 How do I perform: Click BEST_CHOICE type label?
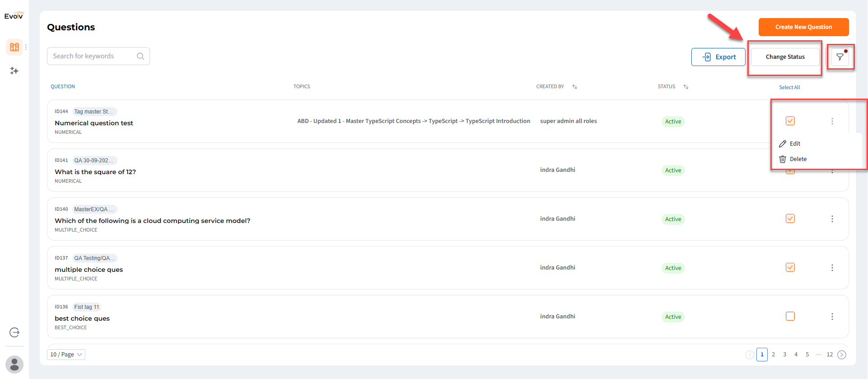coord(71,328)
